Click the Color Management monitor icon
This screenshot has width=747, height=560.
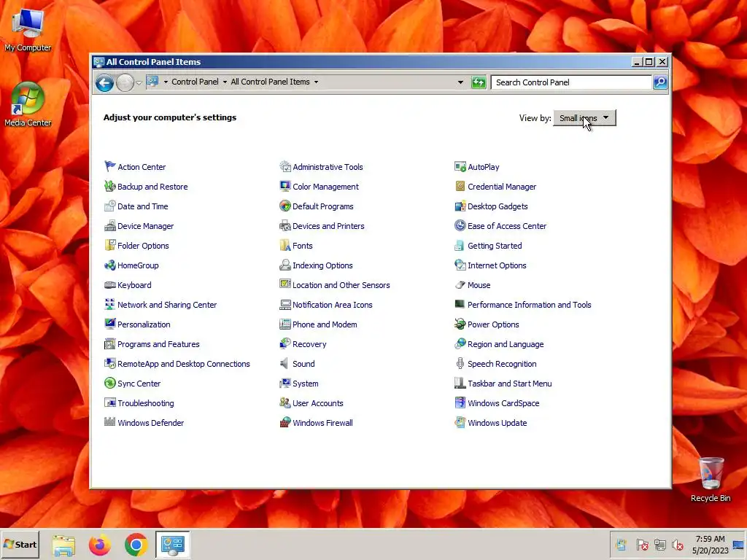tap(285, 186)
